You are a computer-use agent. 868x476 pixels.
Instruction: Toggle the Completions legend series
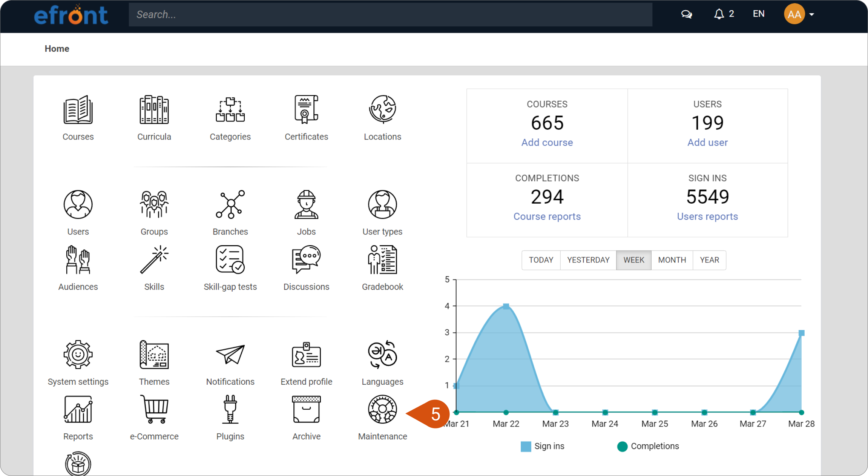pos(648,446)
